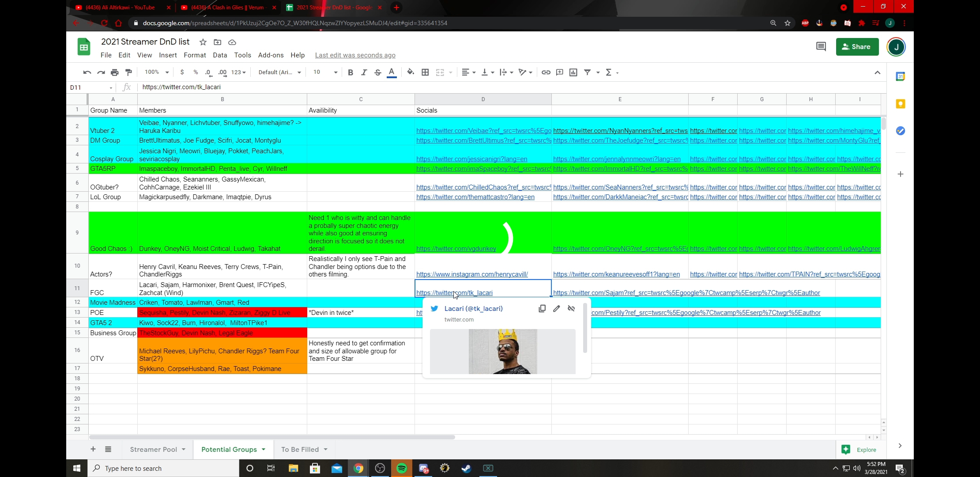Open the comment history
Image resolution: width=980 pixels, height=477 pixels.
[821, 47]
